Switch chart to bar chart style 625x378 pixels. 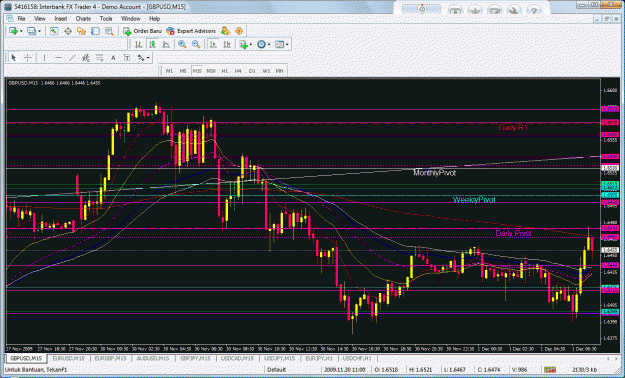point(138,45)
